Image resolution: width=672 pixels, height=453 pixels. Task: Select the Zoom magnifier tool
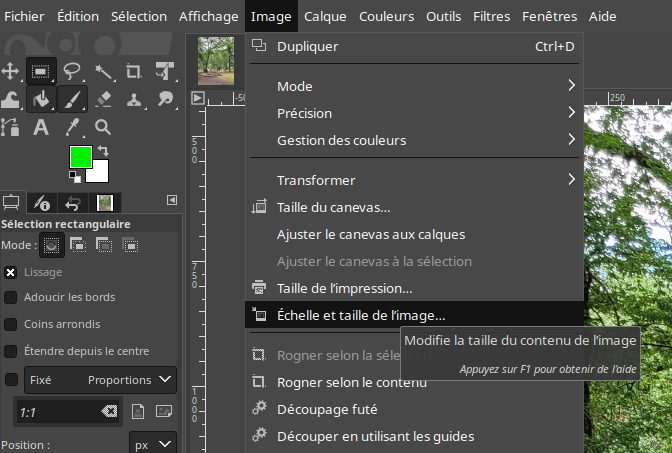click(103, 127)
